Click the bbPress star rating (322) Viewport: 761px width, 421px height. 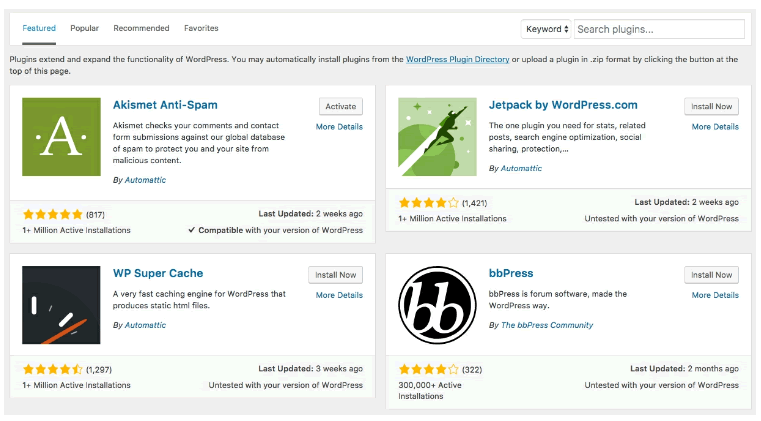pyautogui.click(x=440, y=370)
